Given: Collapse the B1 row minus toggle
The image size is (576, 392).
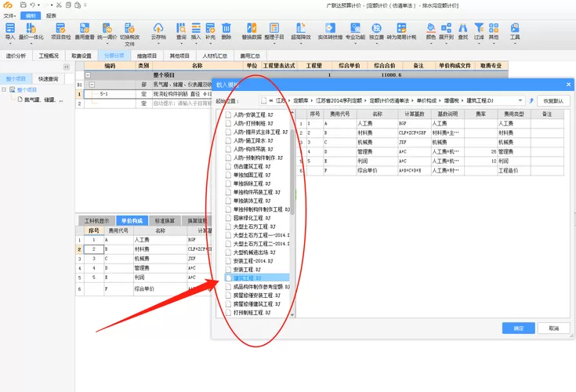Looking at the screenshot, I should 92,85.
